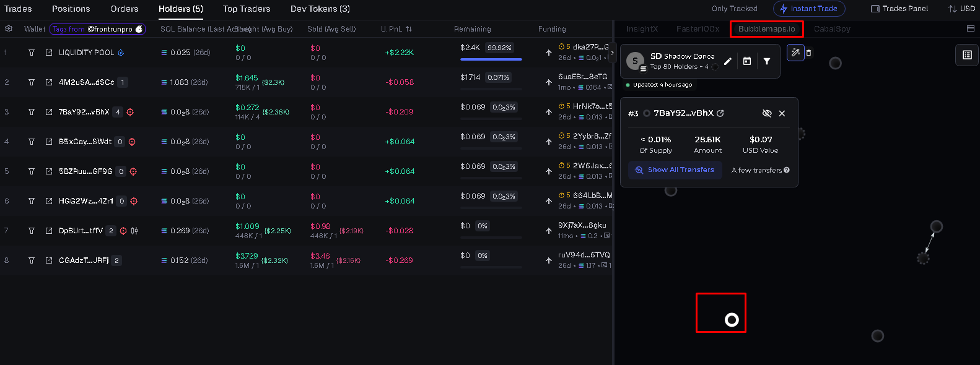Switch currency with USD toggle
The height and width of the screenshot is (365, 980).
point(961,9)
